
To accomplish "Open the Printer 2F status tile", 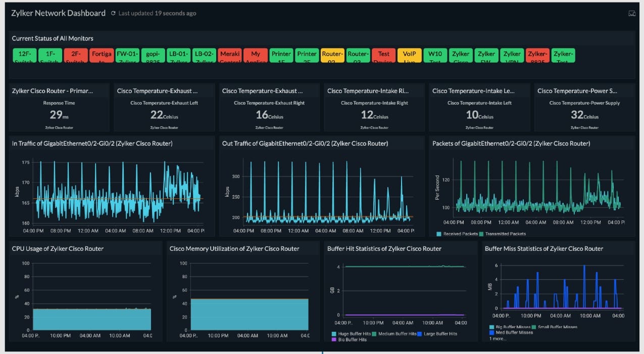I will (x=307, y=56).
